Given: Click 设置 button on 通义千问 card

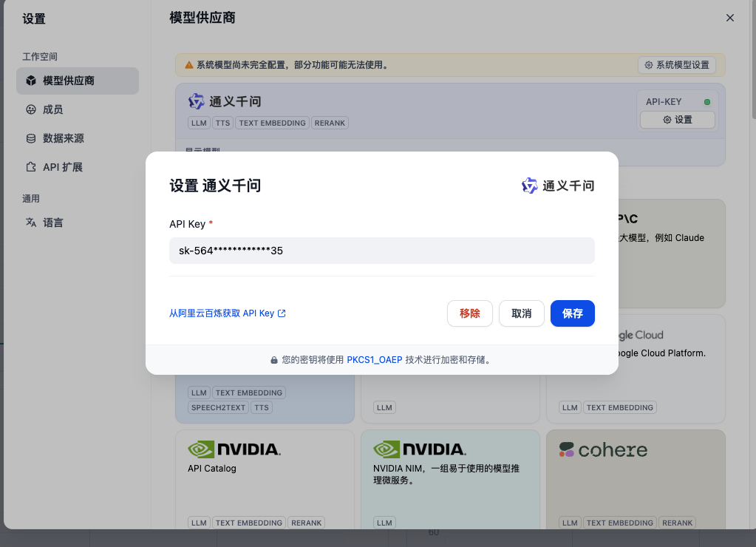Looking at the screenshot, I should pos(678,120).
